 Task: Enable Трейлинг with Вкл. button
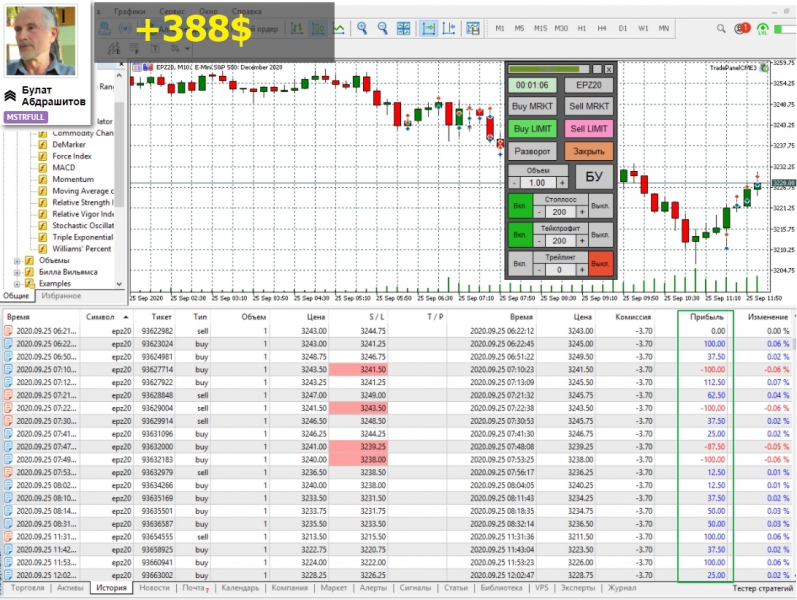pos(520,264)
